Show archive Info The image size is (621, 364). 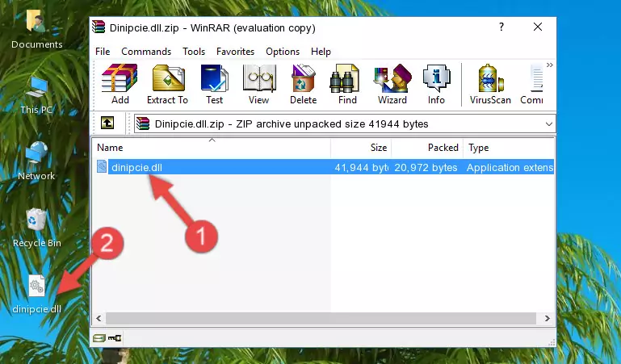436,84
